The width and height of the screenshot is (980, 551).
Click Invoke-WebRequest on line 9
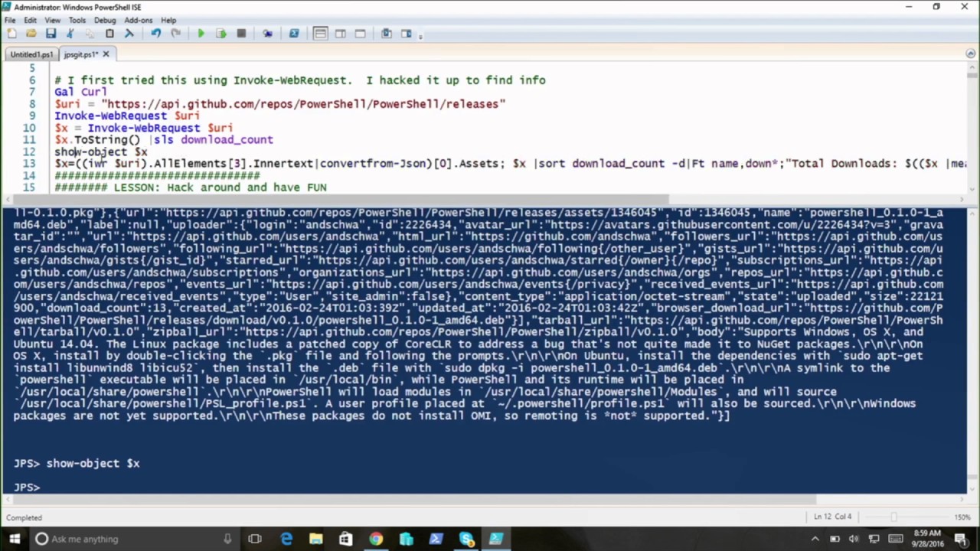point(110,116)
